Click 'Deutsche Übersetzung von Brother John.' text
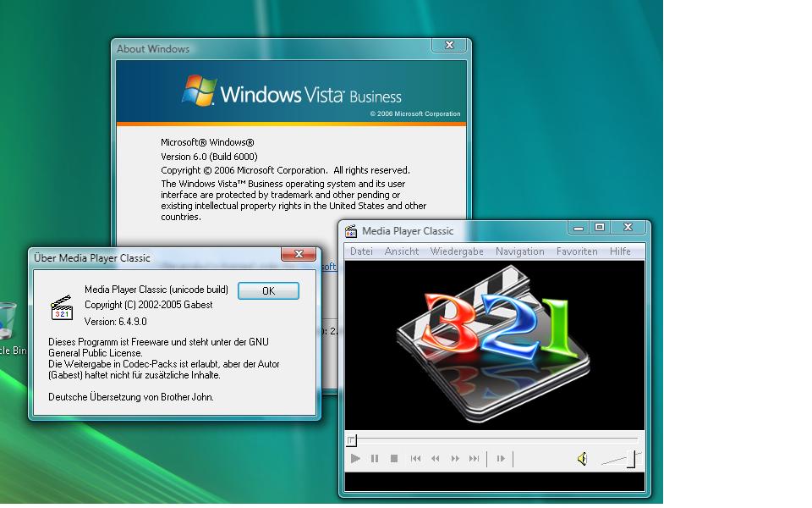This screenshot has width=812, height=508. pos(130,397)
